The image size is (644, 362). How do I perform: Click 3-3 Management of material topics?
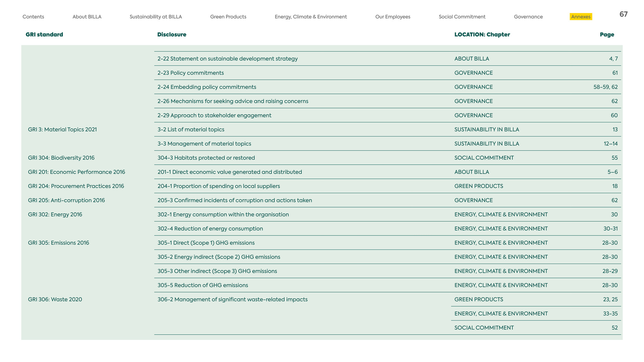pyautogui.click(x=204, y=144)
